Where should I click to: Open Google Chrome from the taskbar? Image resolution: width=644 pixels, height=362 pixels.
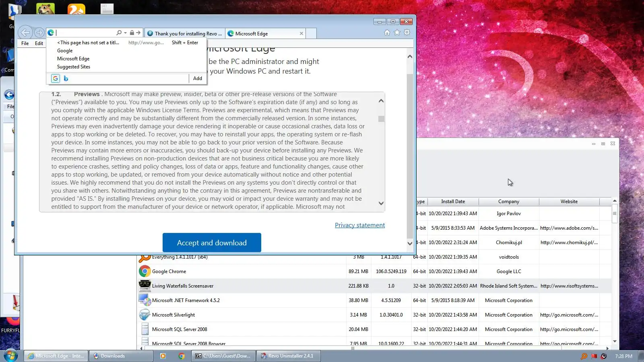(182, 356)
